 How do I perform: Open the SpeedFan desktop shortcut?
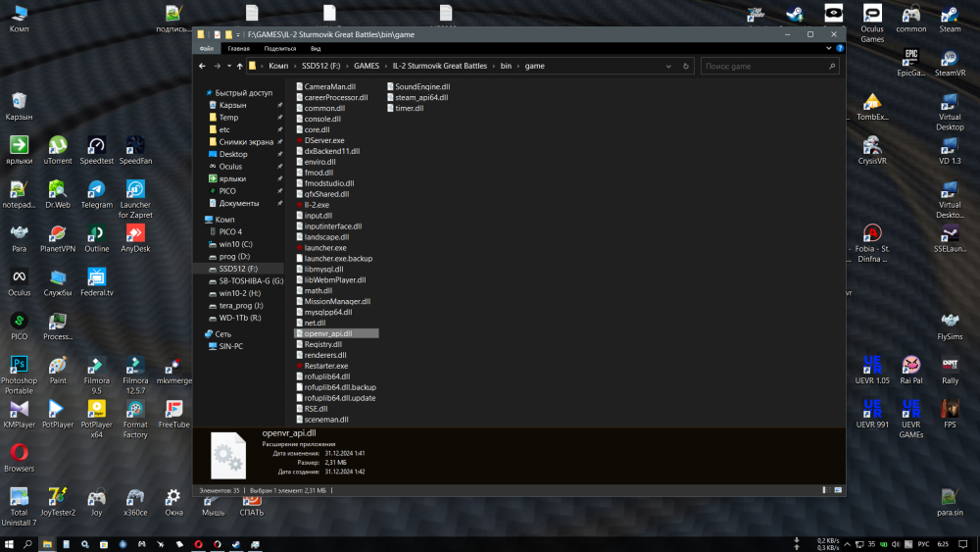click(135, 150)
